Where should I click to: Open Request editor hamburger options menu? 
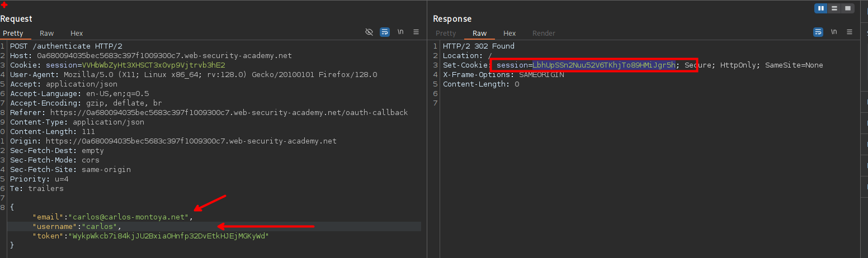416,32
